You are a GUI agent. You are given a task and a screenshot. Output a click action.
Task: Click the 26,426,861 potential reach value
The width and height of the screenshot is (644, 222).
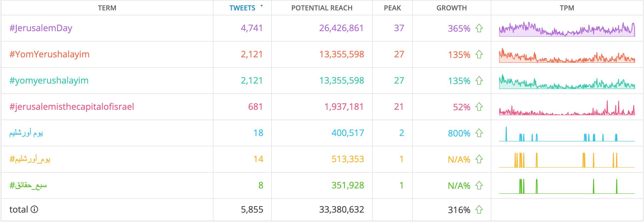tap(341, 28)
